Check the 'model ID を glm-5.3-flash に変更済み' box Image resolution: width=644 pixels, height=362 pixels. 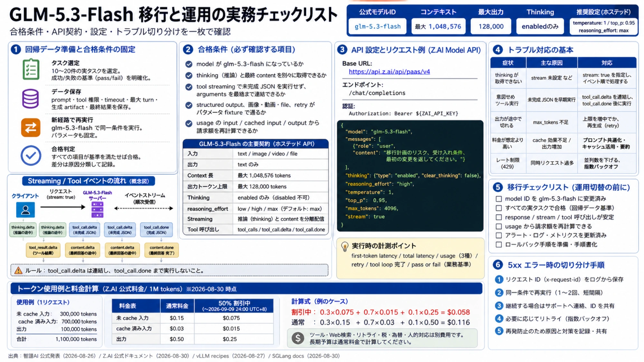pyautogui.click(x=499, y=199)
